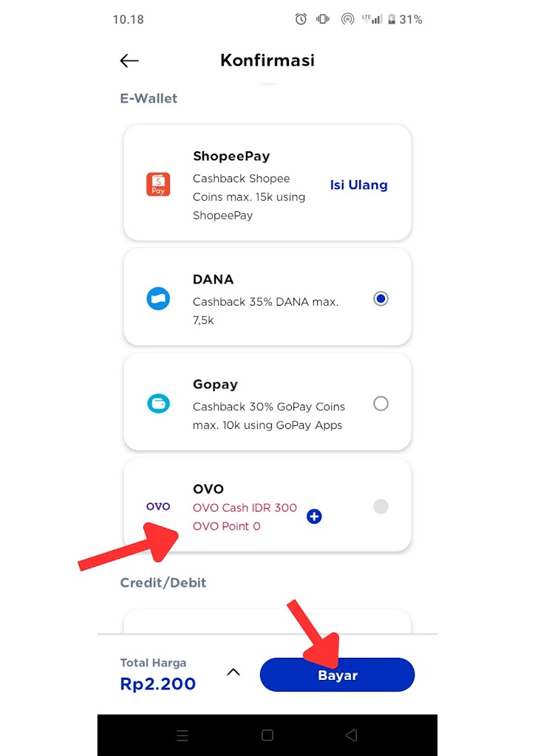This screenshot has width=535, height=756.
Task: Tap the blue plus icon beside OVO Cash
Action: tap(314, 516)
